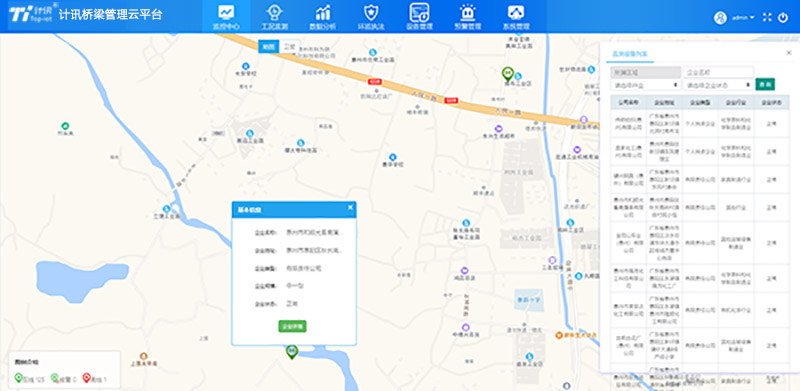Expand the industry selection dropdown
The image size is (800, 391).
pyautogui.click(x=646, y=85)
